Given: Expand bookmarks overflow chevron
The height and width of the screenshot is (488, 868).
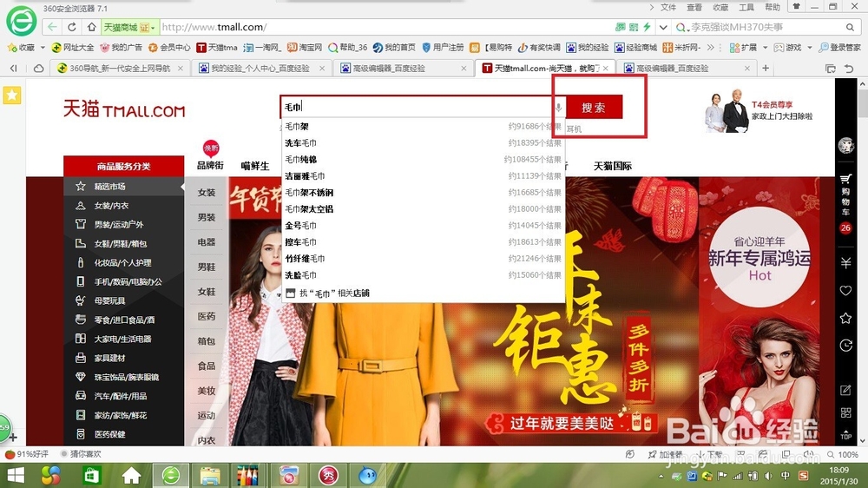Looking at the screenshot, I should point(711,48).
